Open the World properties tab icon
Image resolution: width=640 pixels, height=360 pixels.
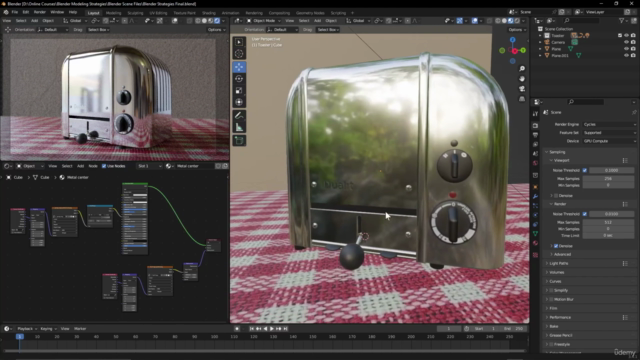coord(536,163)
